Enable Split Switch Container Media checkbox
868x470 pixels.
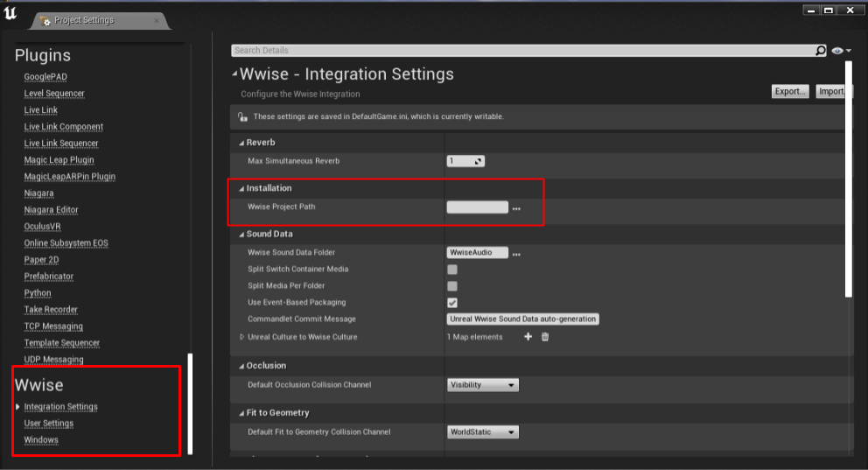[x=452, y=270]
